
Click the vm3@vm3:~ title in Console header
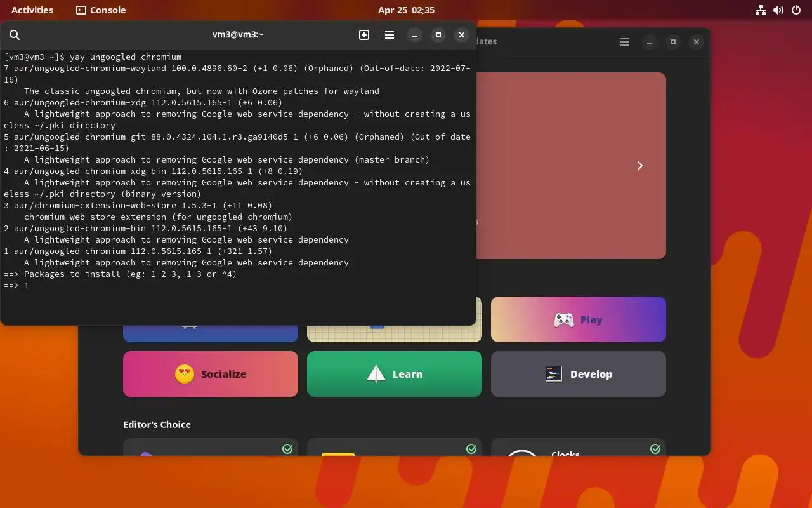(238, 35)
